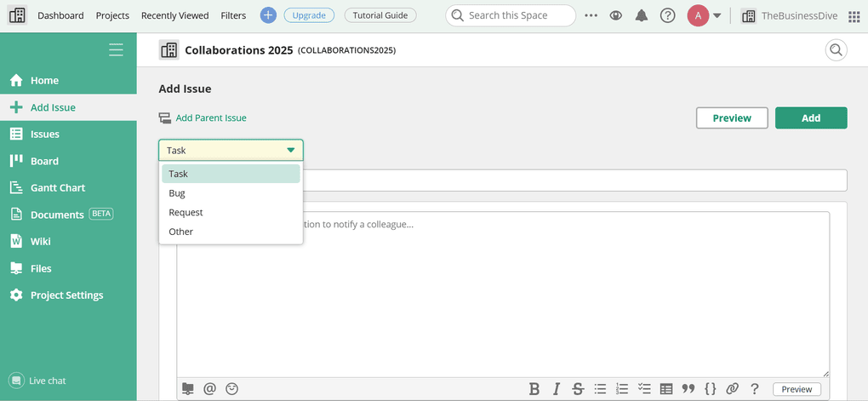Click the small Preview button in editor toolbar

(x=797, y=389)
